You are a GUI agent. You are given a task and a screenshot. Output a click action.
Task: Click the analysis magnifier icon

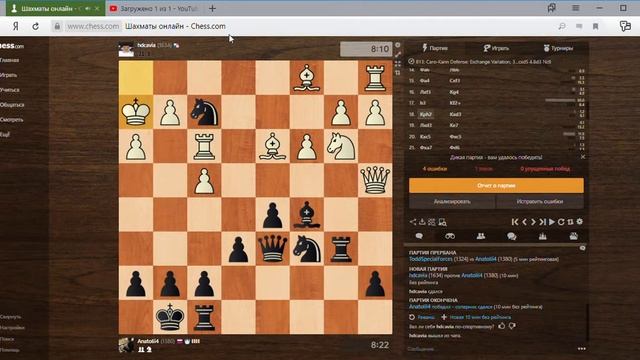click(442, 222)
